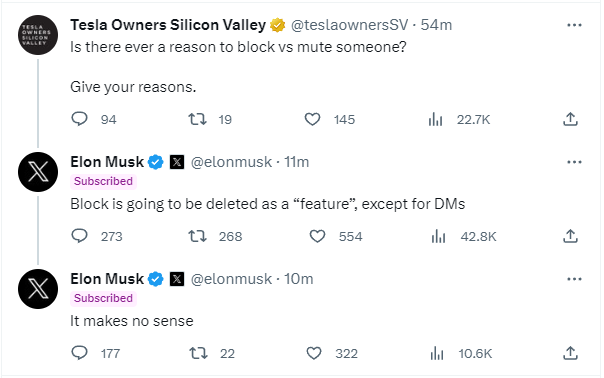Open more options on Elon's 11m tweet

574,162
